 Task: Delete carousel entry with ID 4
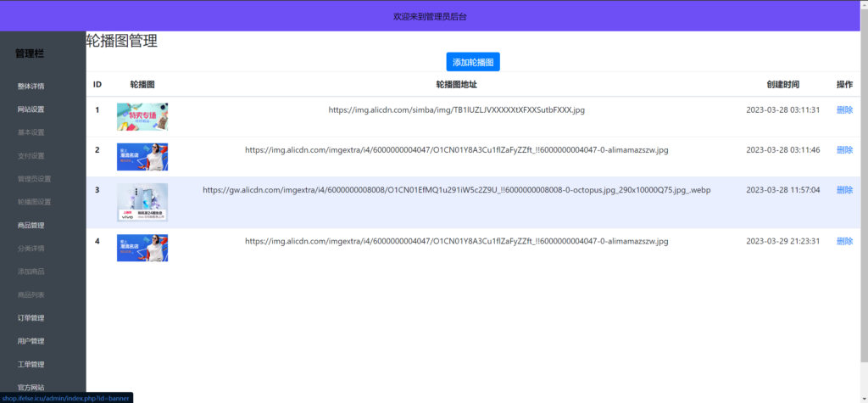click(844, 241)
